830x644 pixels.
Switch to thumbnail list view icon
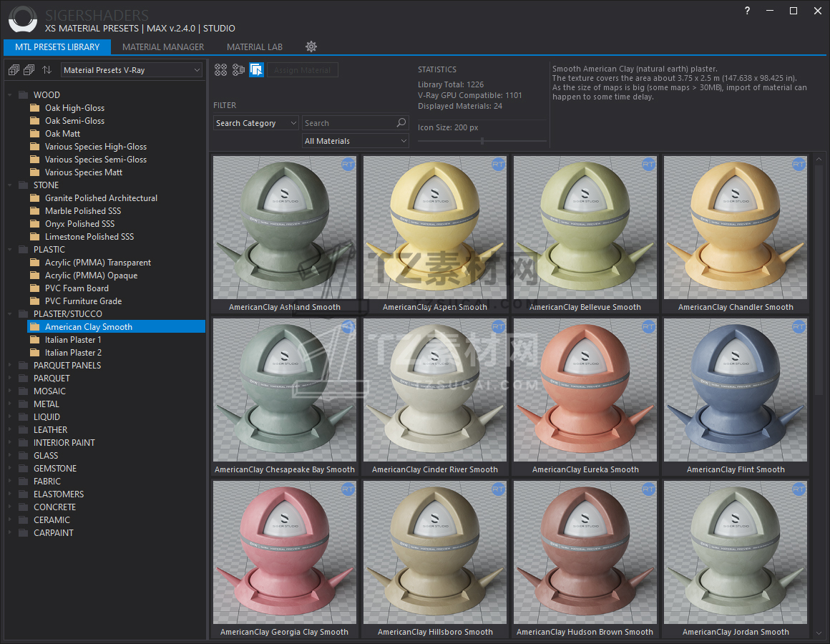[x=239, y=70]
